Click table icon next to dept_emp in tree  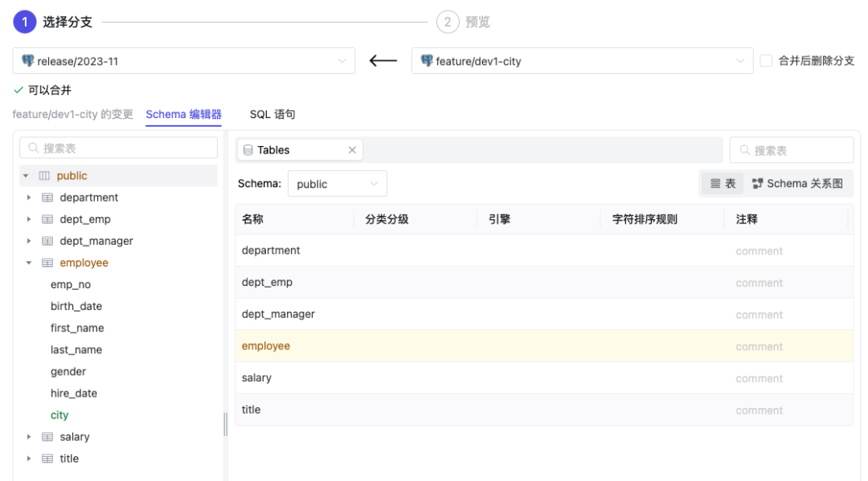47,219
